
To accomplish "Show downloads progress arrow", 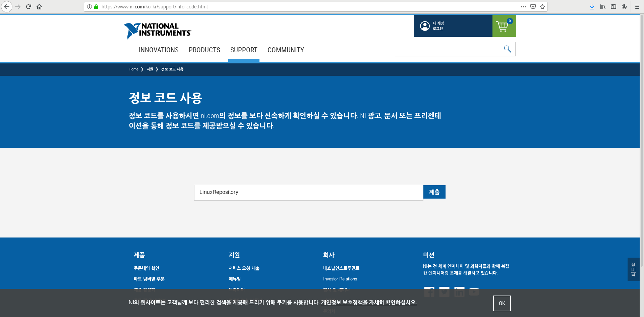I will click(x=592, y=7).
